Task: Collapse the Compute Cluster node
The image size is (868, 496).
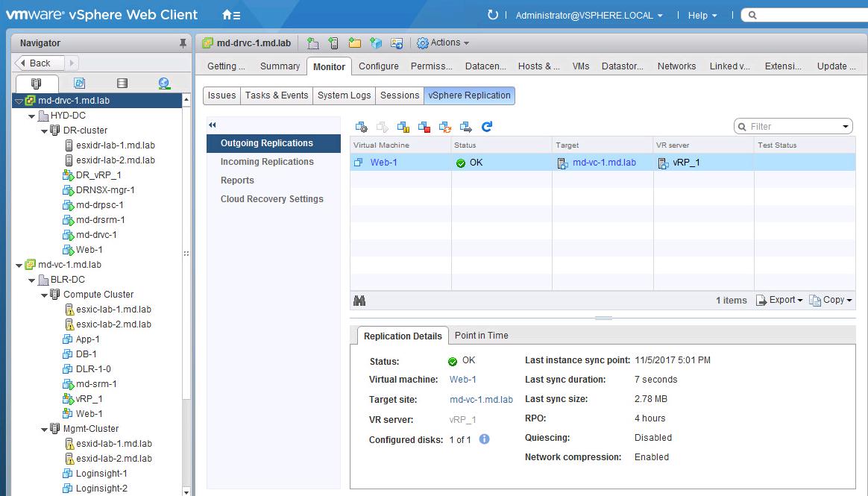Action: coord(44,295)
